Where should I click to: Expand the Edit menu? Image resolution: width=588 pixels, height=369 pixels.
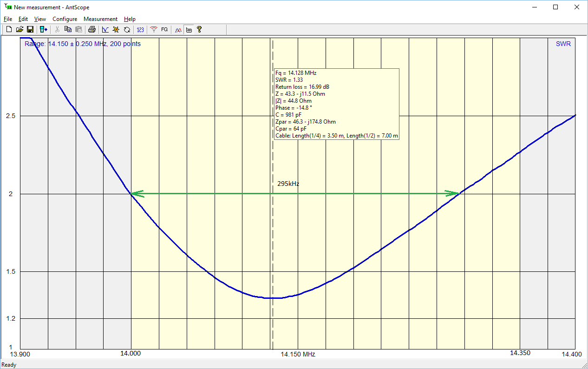click(x=23, y=19)
